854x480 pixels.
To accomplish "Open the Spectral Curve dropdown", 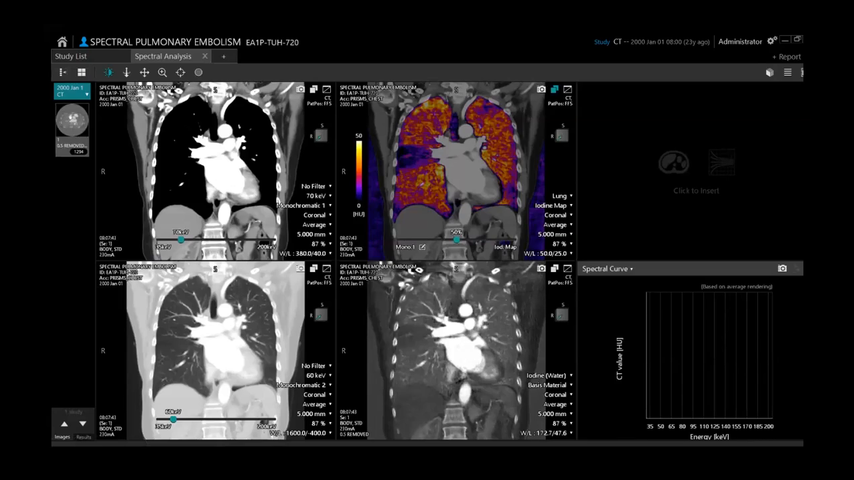I will pyautogui.click(x=608, y=269).
